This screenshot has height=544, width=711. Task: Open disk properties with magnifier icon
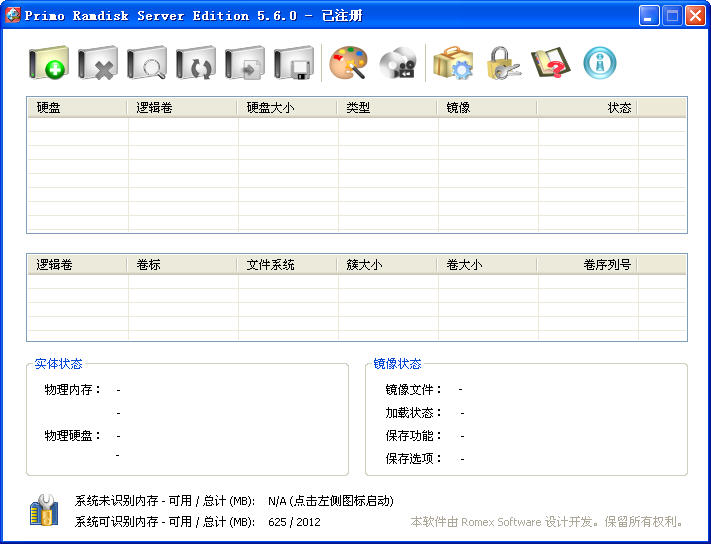pos(147,64)
